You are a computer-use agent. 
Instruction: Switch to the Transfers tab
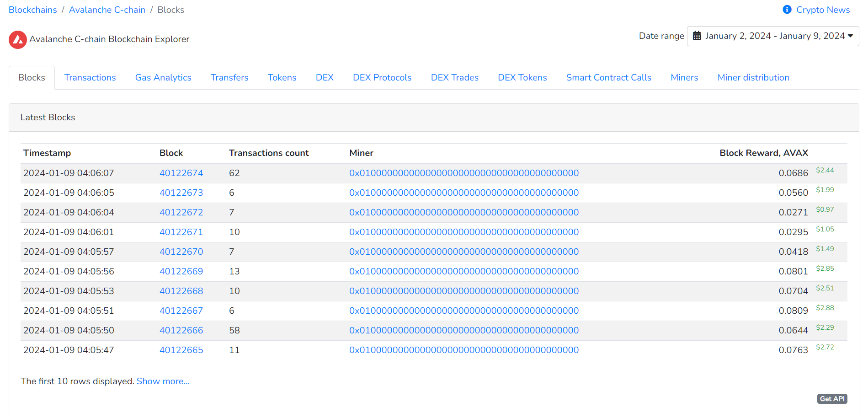[229, 78]
